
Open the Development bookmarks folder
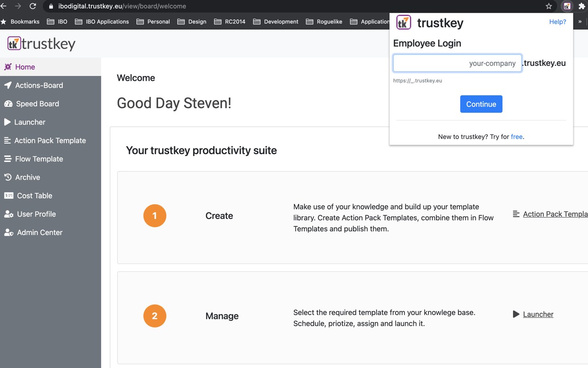coord(276,22)
